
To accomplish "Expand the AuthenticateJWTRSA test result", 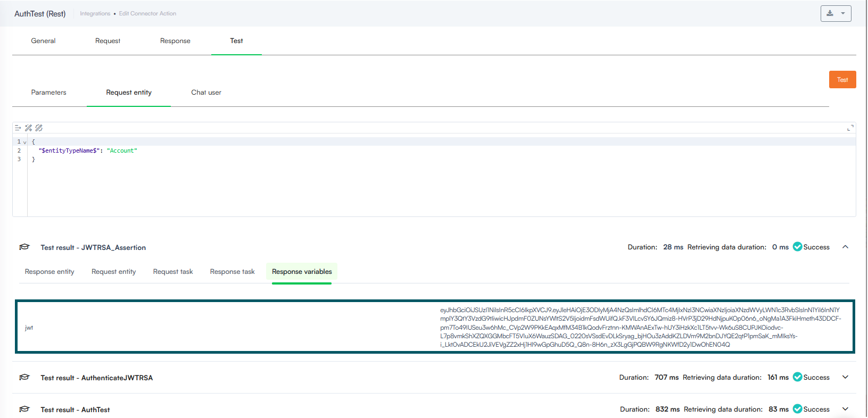I will click(x=845, y=377).
